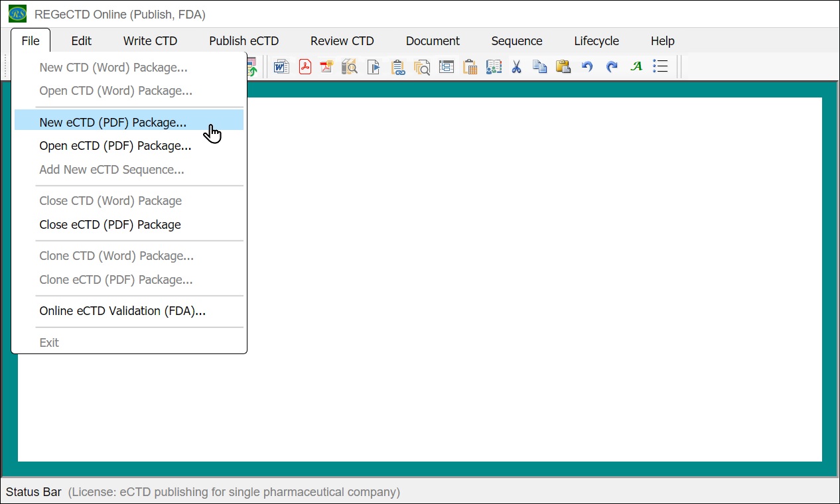Copy using the two-pages icon

pos(540,66)
